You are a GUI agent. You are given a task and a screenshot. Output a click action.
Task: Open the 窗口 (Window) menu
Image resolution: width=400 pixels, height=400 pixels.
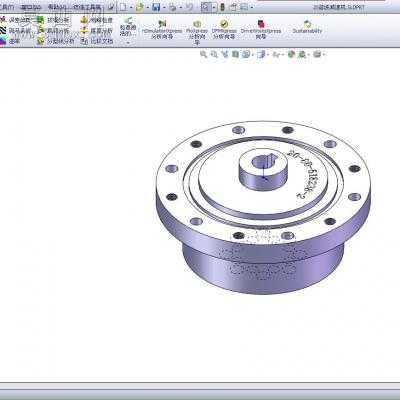click(31, 7)
